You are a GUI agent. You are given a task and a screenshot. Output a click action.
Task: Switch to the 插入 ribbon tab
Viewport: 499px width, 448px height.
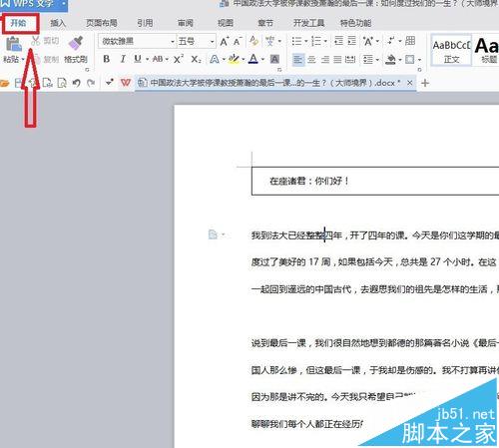pos(58,23)
